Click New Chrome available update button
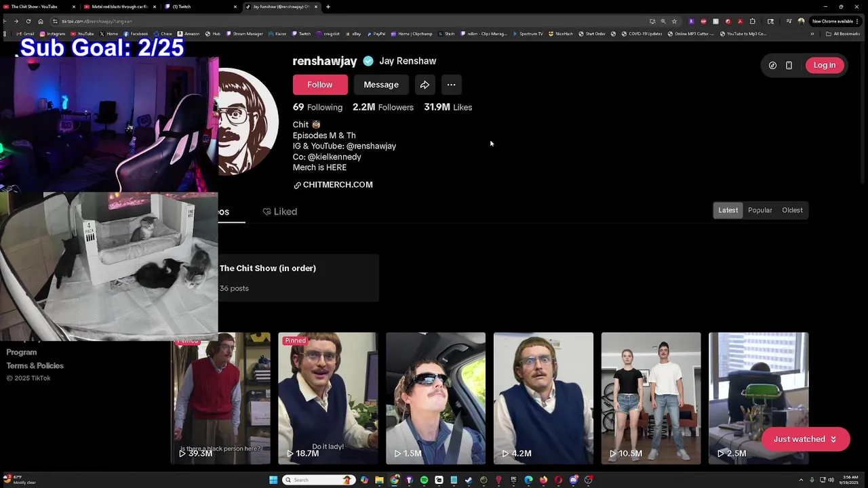The width and height of the screenshot is (868, 488). 835,21
